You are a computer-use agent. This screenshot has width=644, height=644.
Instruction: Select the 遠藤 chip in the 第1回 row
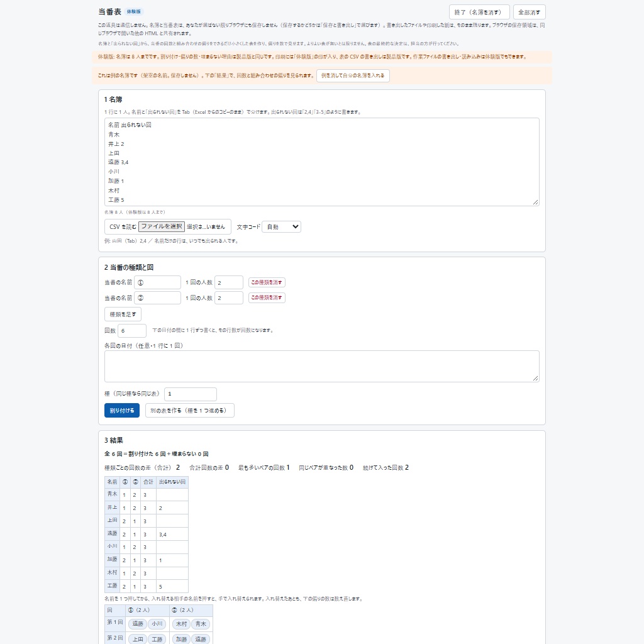click(138, 624)
